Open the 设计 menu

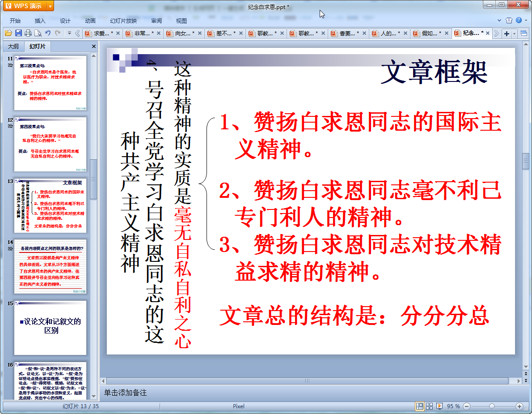[x=65, y=21]
